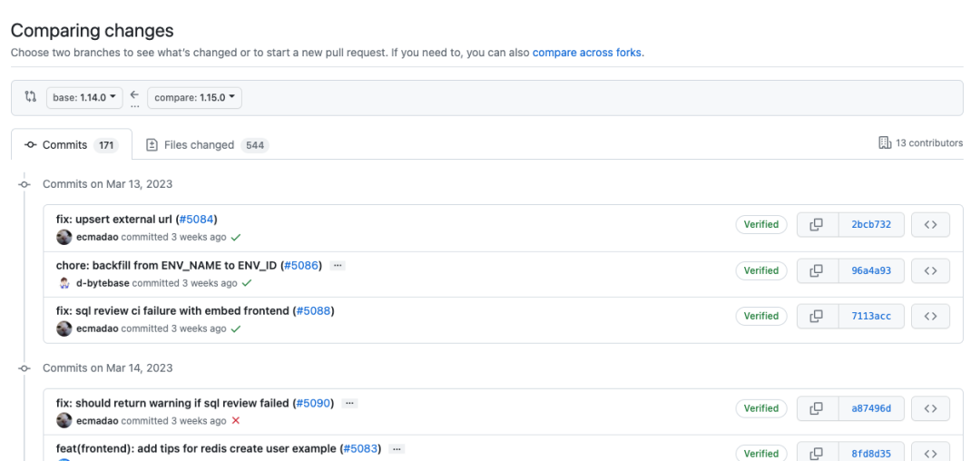Copy full SHA for commit a87496d

pos(817,408)
